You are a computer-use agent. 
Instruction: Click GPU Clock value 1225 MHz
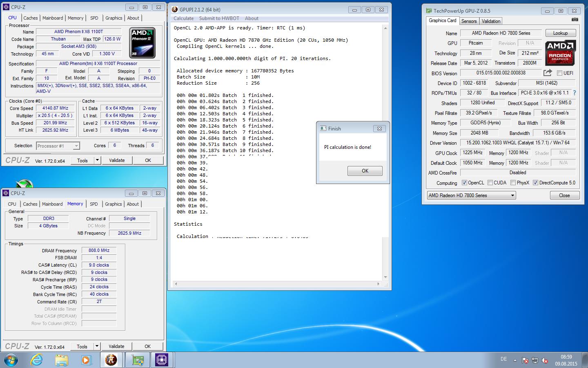472,153
